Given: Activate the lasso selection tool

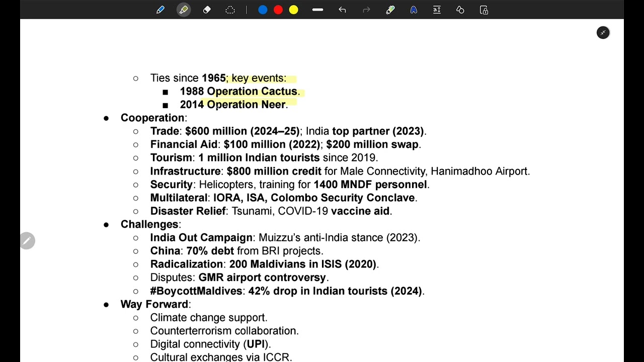Looking at the screenshot, I should tap(230, 10).
